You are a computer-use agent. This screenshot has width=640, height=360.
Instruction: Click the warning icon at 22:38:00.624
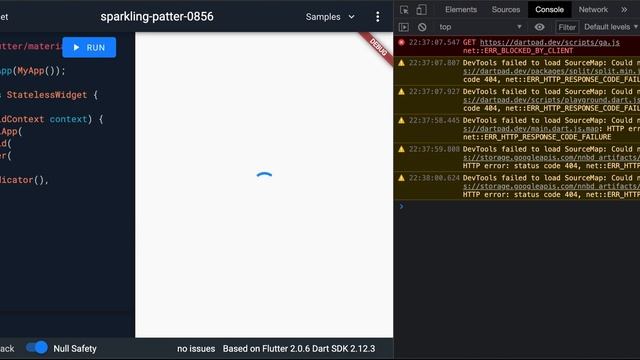402,178
